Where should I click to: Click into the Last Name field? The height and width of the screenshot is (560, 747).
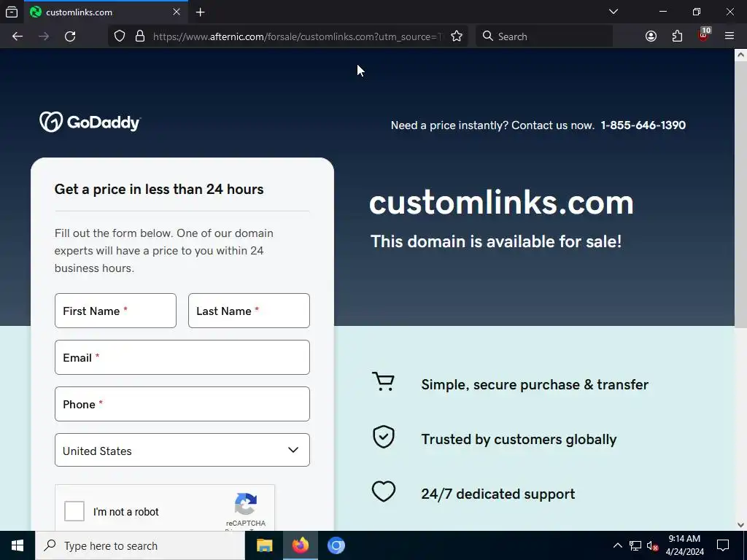pyautogui.click(x=249, y=311)
